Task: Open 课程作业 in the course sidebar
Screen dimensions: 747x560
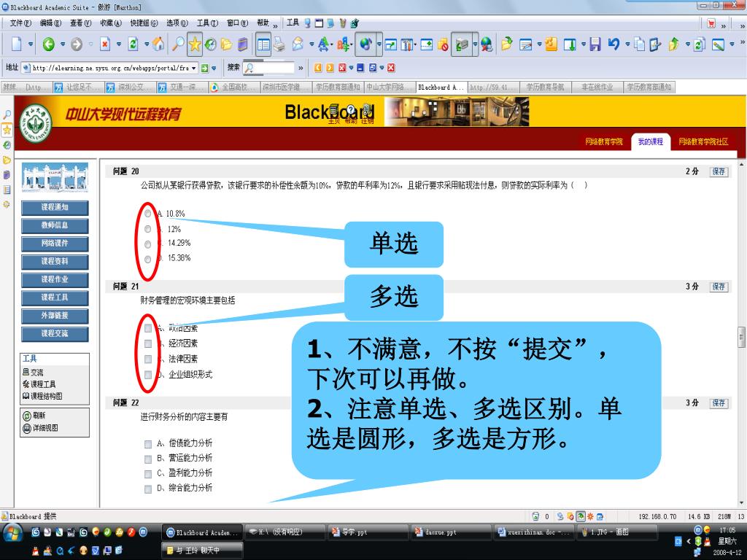Action: (x=55, y=279)
